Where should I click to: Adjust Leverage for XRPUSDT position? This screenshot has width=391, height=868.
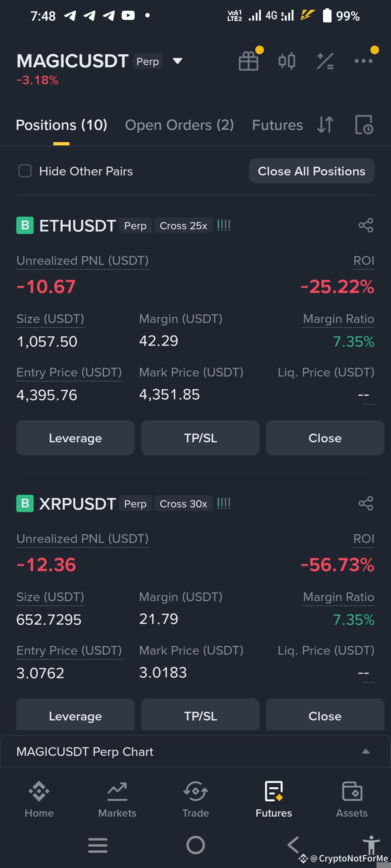pos(75,715)
